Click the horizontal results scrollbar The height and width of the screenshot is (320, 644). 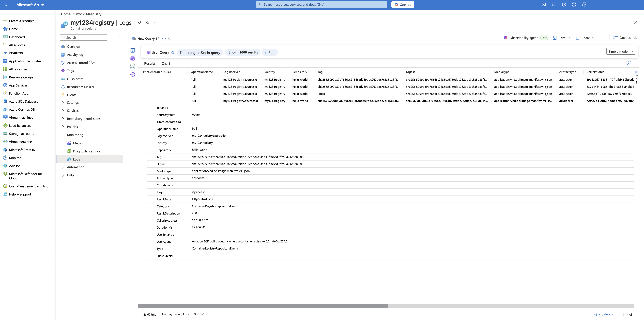click(x=263, y=306)
